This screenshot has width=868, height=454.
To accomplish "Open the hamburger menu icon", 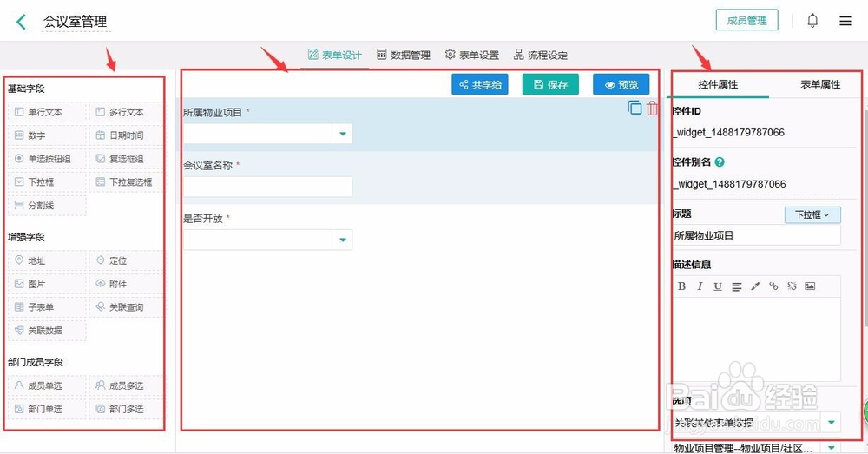I will click(845, 21).
